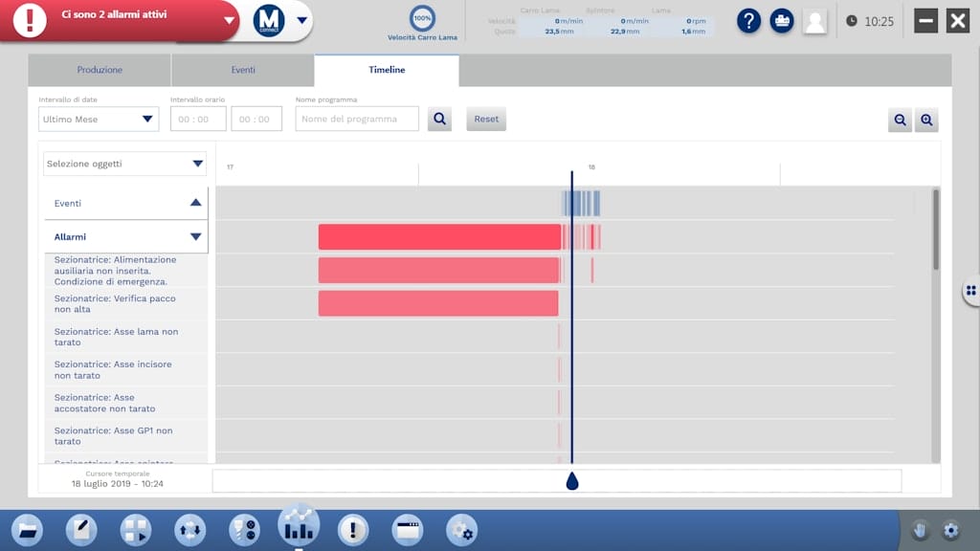The height and width of the screenshot is (551, 980).
Task: Open the Selezione oggetti dropdown
Action: pyautogui.click(x=125, y=164)
